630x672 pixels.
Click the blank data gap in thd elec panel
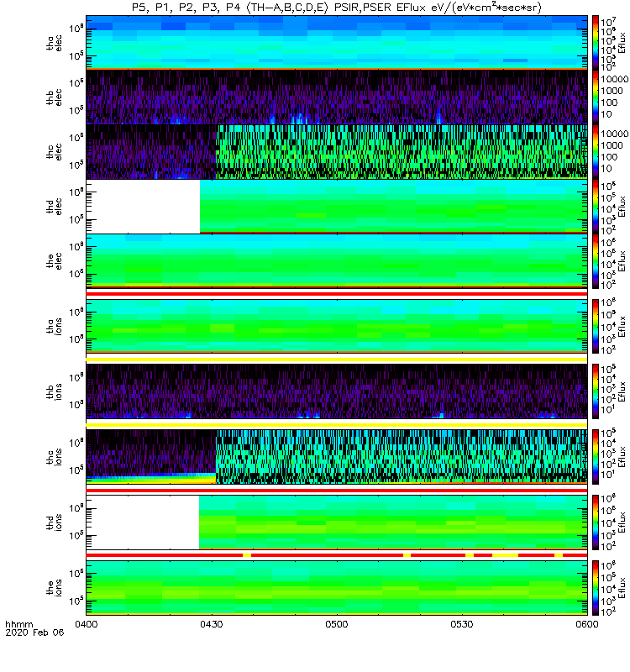point(143,207)
